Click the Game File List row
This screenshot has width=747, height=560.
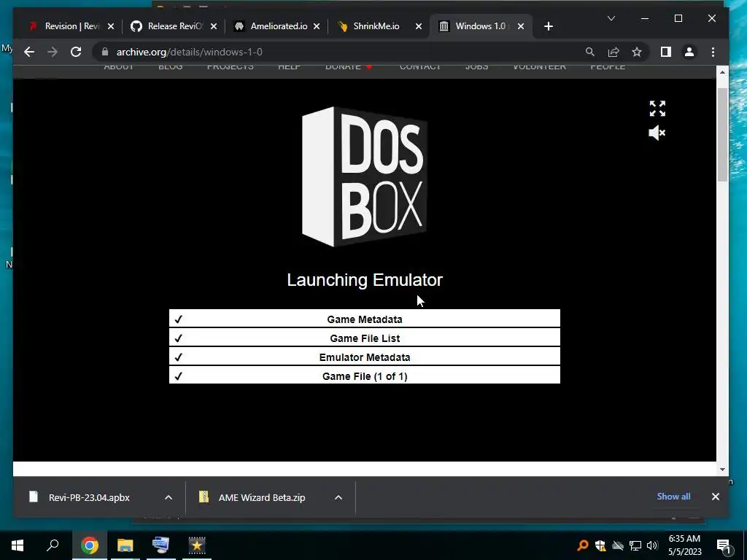pos(365,338)
